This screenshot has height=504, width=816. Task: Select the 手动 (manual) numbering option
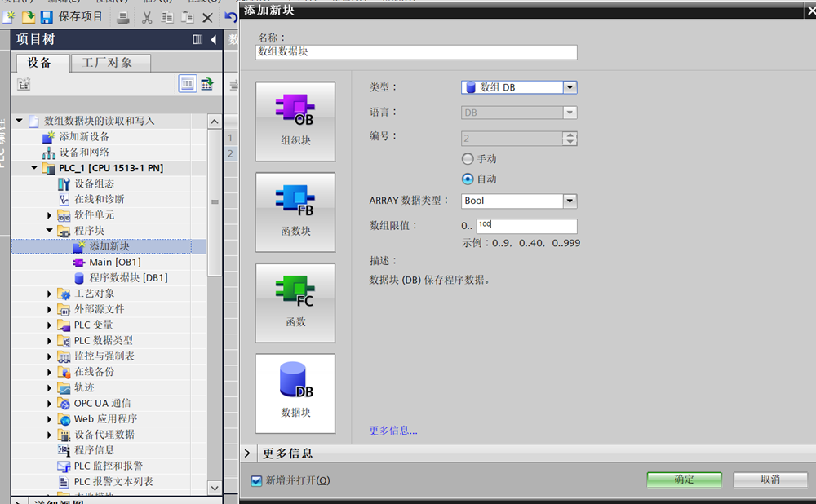point(468,159)
